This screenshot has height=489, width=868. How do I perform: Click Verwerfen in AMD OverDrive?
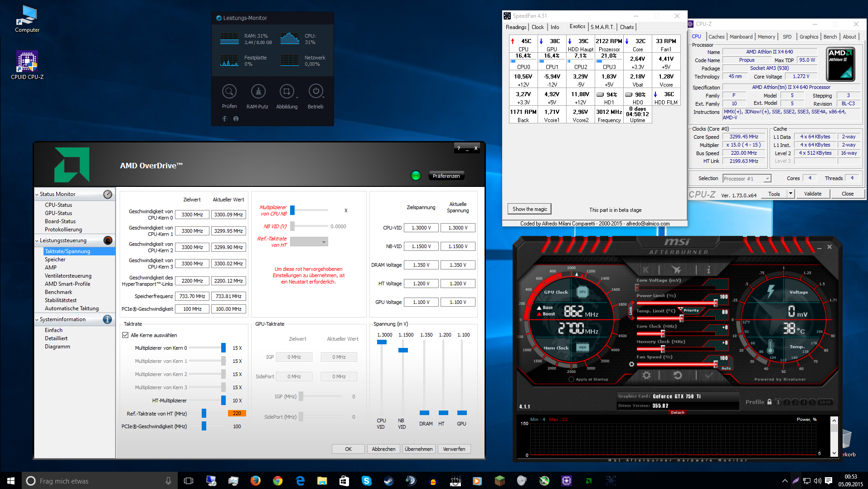(454, 449)
